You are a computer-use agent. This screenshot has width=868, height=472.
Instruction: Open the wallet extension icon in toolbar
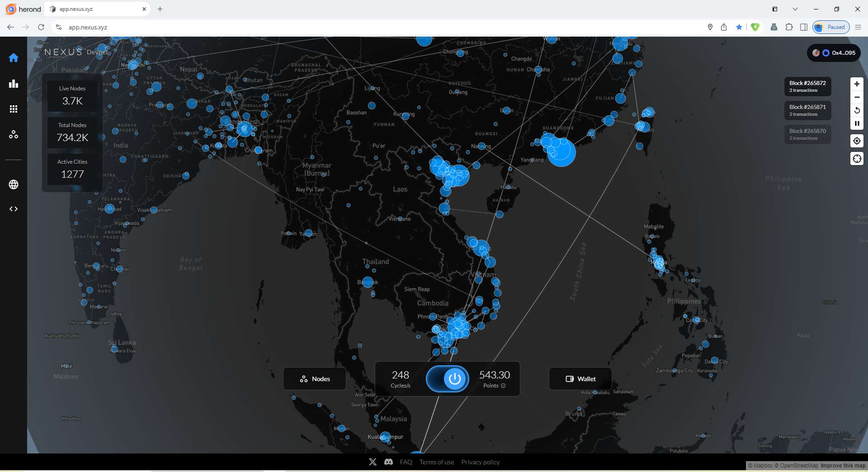[x=774, y=27]
